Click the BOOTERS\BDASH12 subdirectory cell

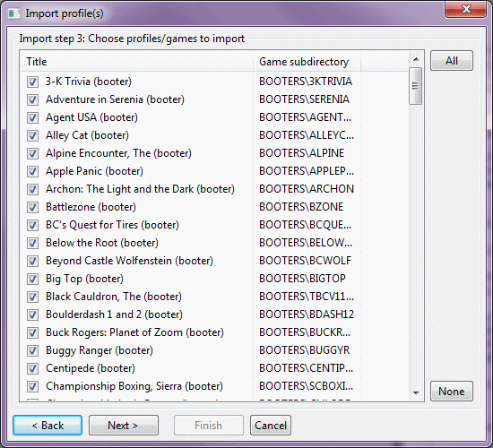coord(307,314)
